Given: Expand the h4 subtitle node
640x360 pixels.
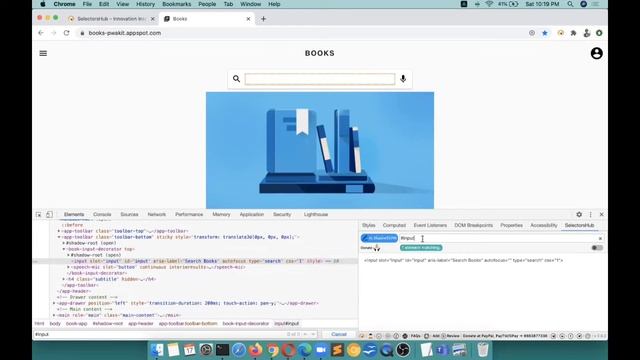Looking at the screenshot, I should [x=64, y=279].
